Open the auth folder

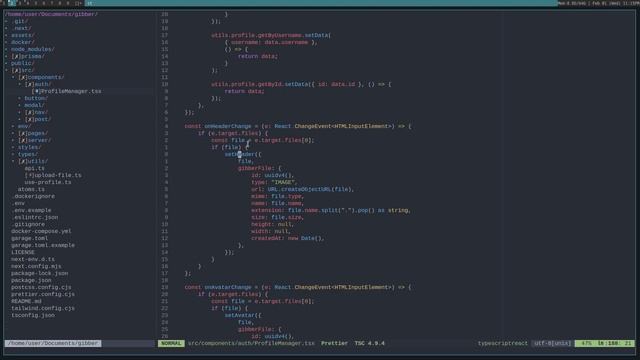[42, 84]
